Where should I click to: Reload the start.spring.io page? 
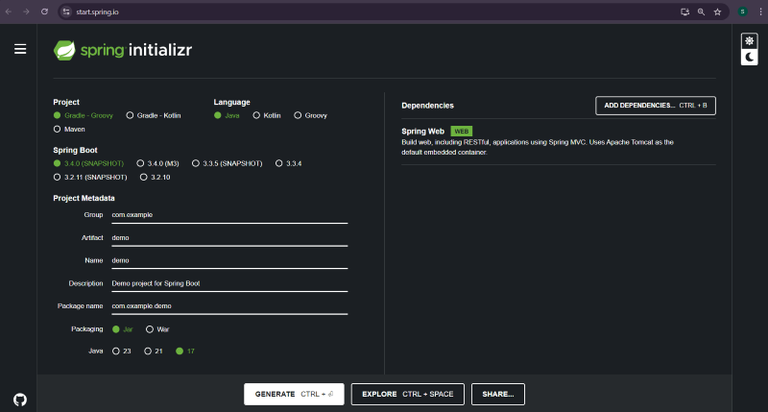(x=45, y=12)
